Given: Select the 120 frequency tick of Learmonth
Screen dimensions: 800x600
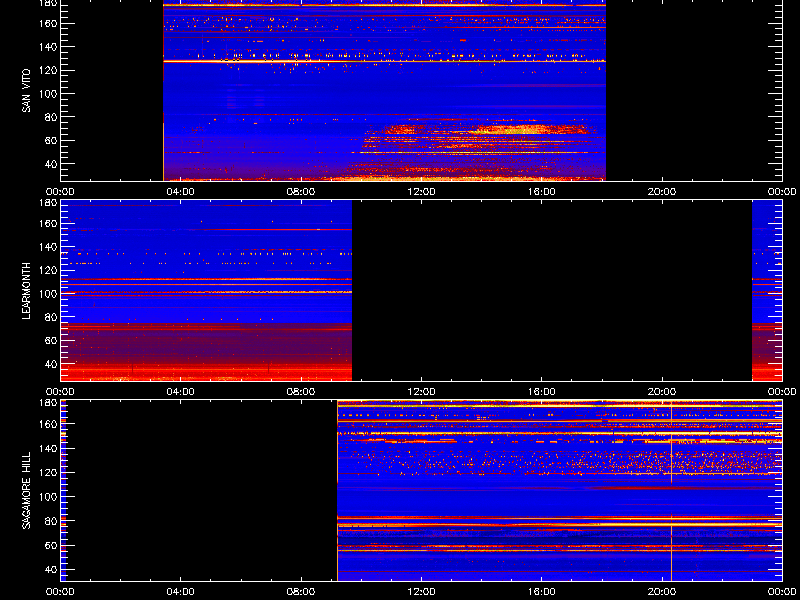Looking at the screenshot, I should 50,270.
